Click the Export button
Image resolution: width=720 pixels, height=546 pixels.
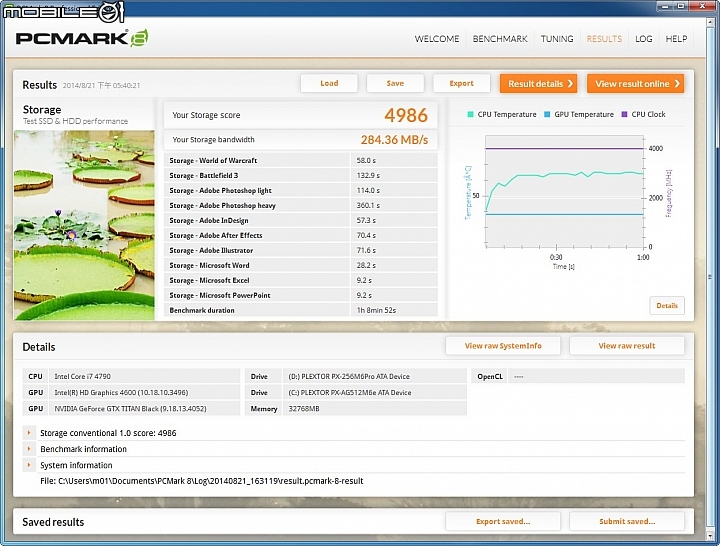click(x=461, y=84)
